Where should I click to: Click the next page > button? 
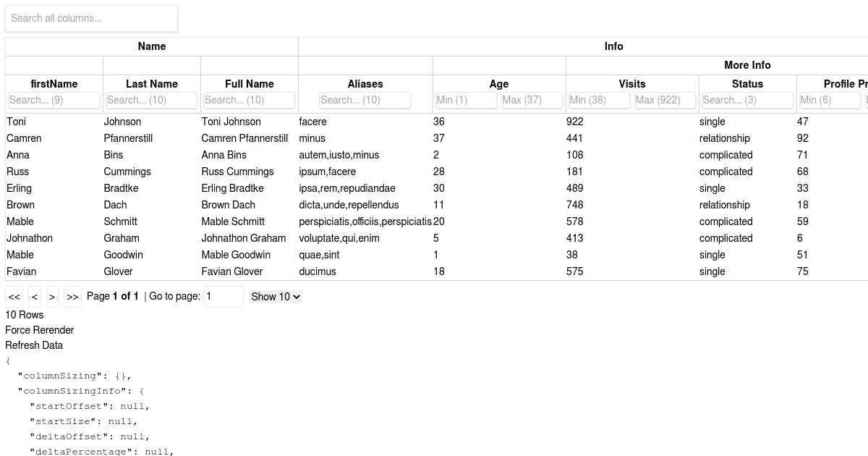[52, 297]
